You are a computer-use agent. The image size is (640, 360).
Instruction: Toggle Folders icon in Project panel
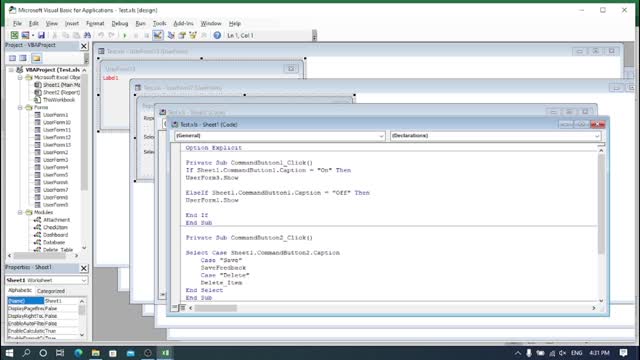pyautogui.click(x=36, y=58)
